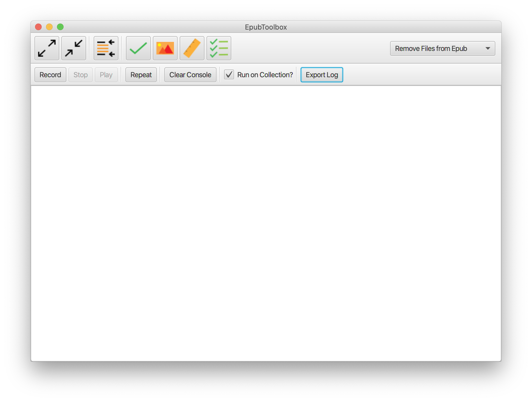Open the Remove Files from Epub dropdown
Screen dimensions: 532x402
click(x=442, y=48)
